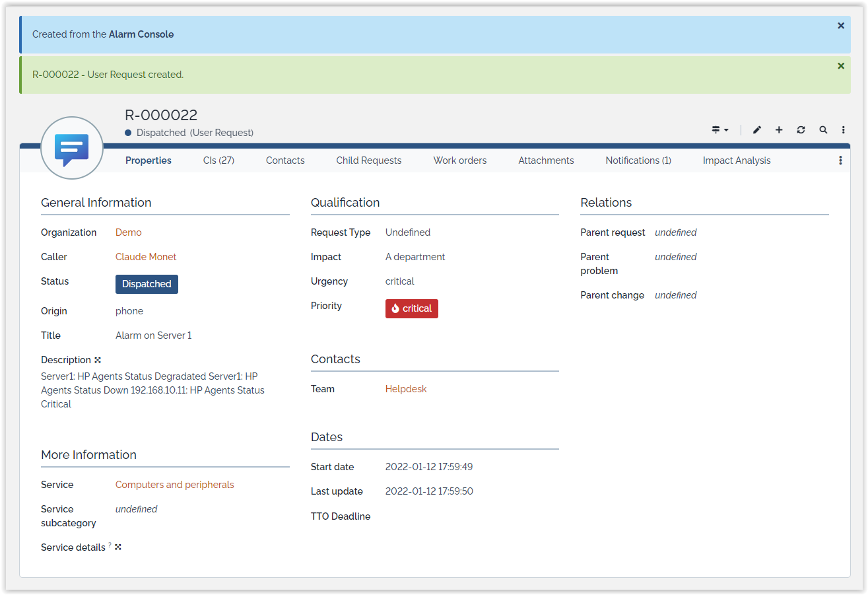This screenshot has width=868, height=595.
Task: Open the Impact Analysis tab
Action: (x=736, y=160)
